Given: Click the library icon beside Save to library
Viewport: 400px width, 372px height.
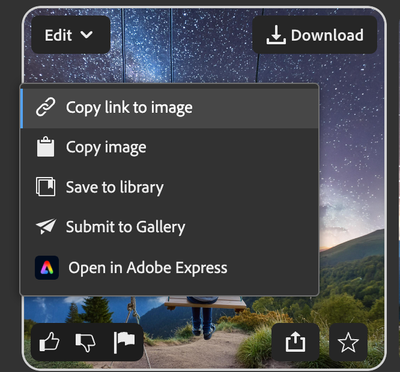Looking at the screenshot, I should 46,187.
